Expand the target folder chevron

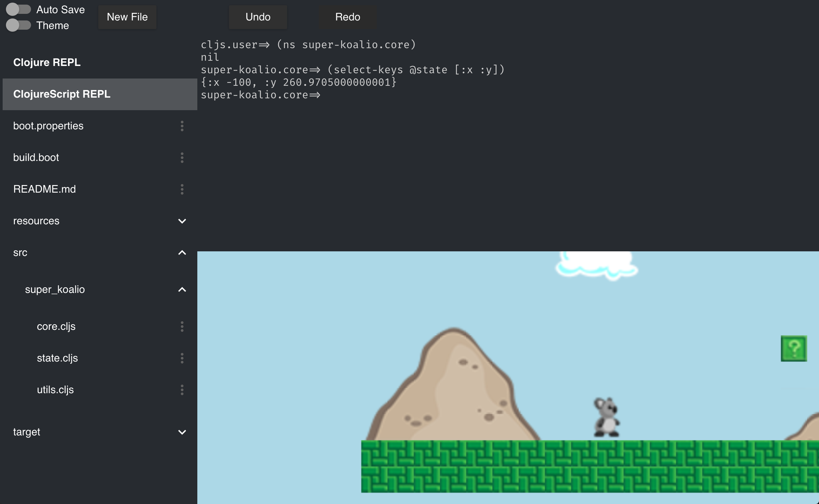(182, 432)
